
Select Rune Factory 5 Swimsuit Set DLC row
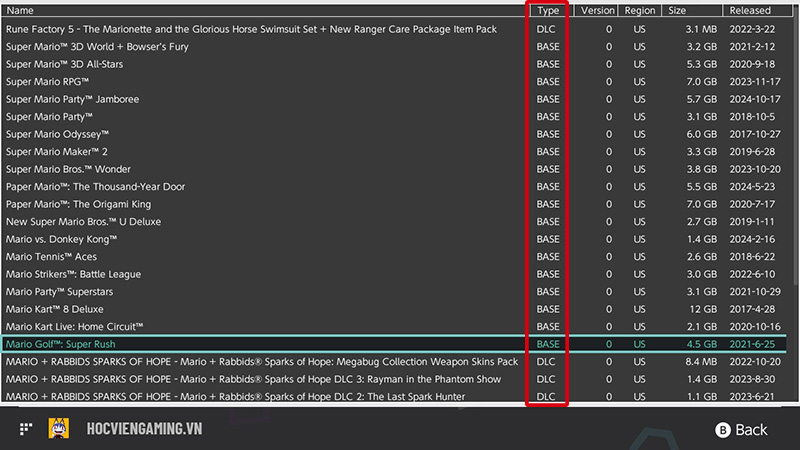tap(394, 29)
